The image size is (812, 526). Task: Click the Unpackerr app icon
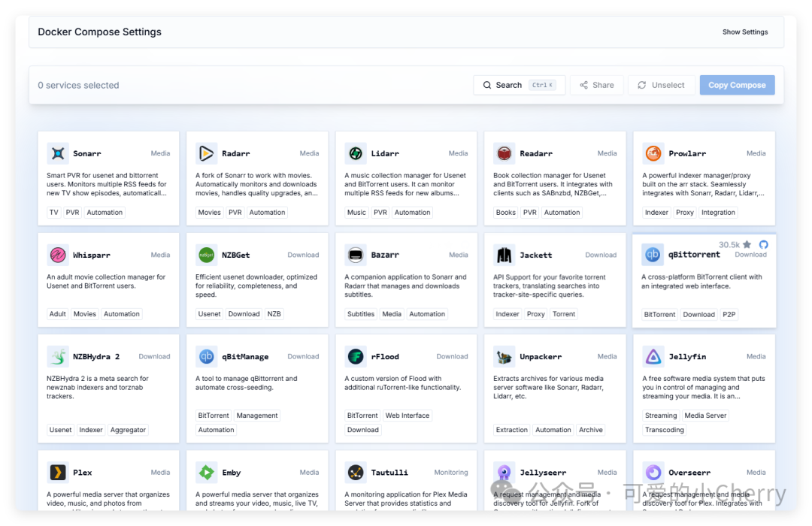[x=504, y=356]
